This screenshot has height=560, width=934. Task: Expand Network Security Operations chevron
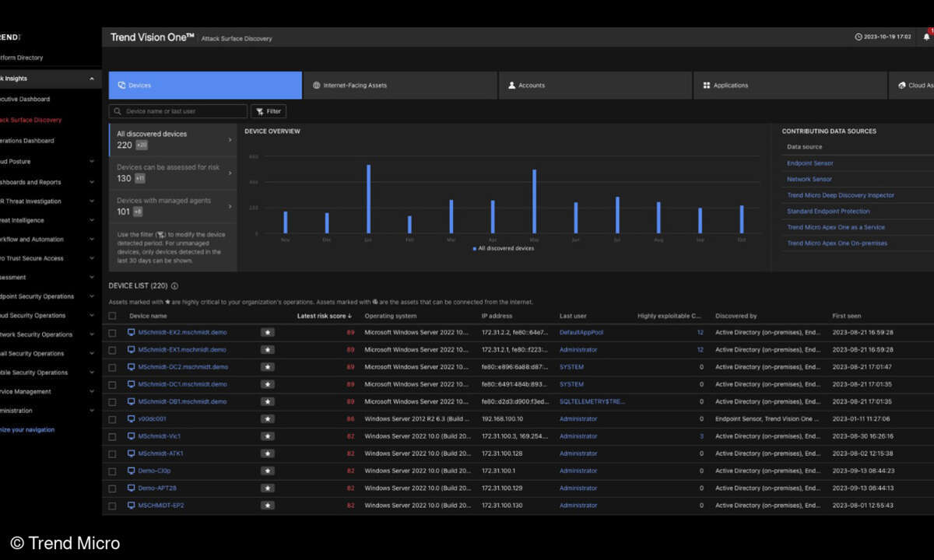pyautogui.click(x=92, y=334)
